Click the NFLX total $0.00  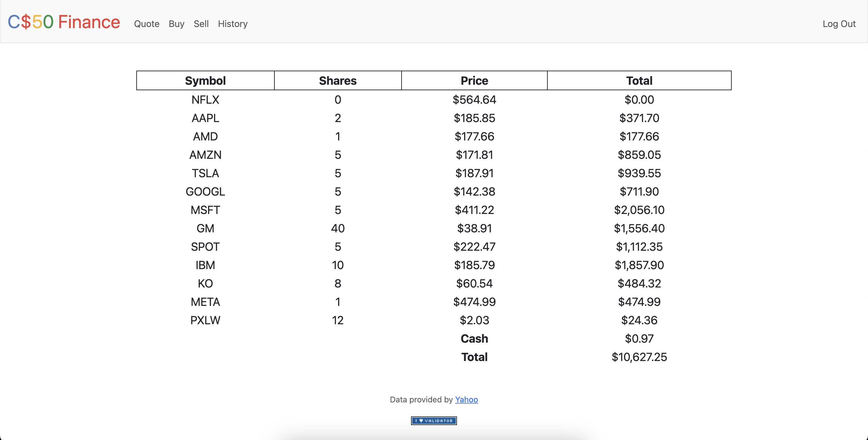click(x=639, y=99)
